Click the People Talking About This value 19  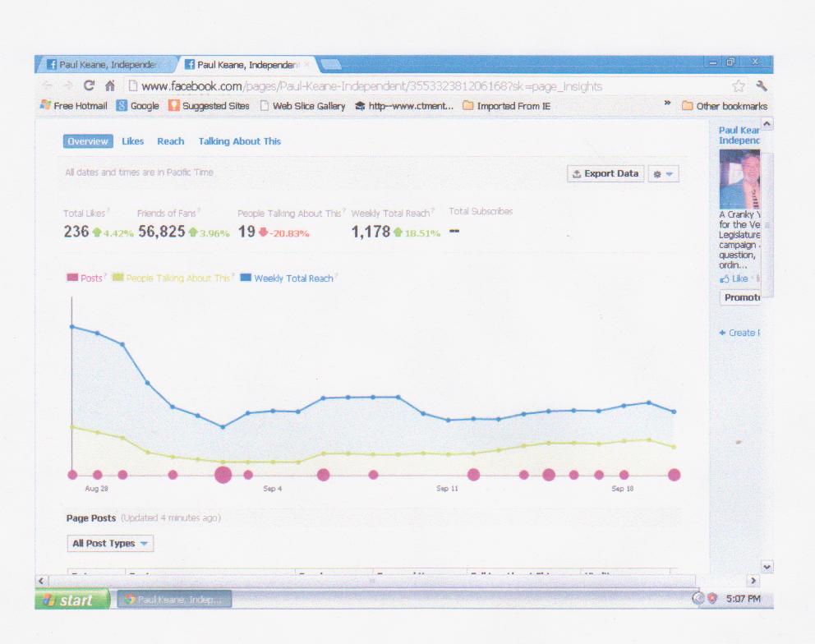pyautogui.click(x=246, y=232)
